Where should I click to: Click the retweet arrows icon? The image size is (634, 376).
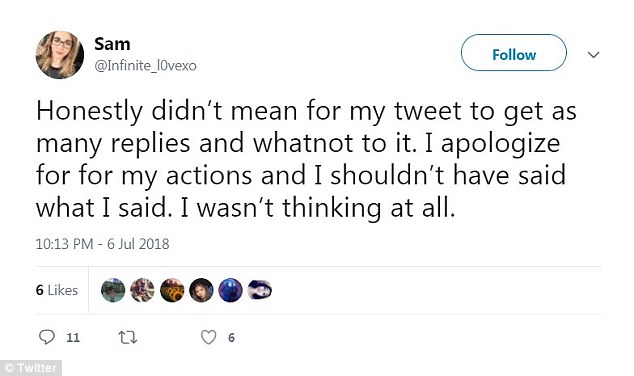[127, 337]
